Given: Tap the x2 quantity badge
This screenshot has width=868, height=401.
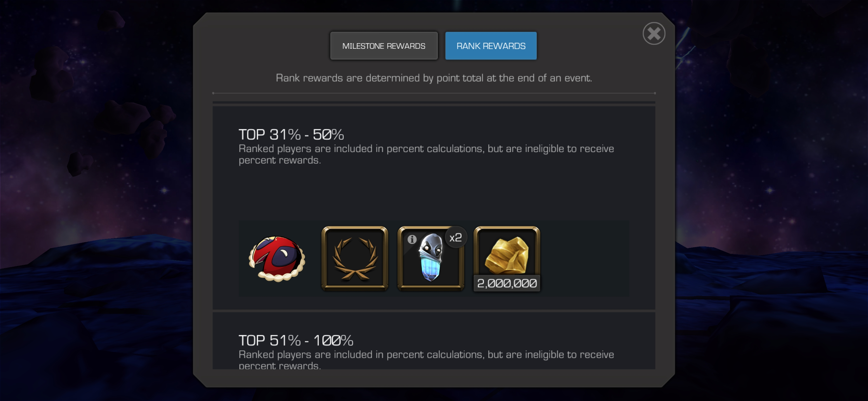Looking at the screenshot, I should click(456, 238).
